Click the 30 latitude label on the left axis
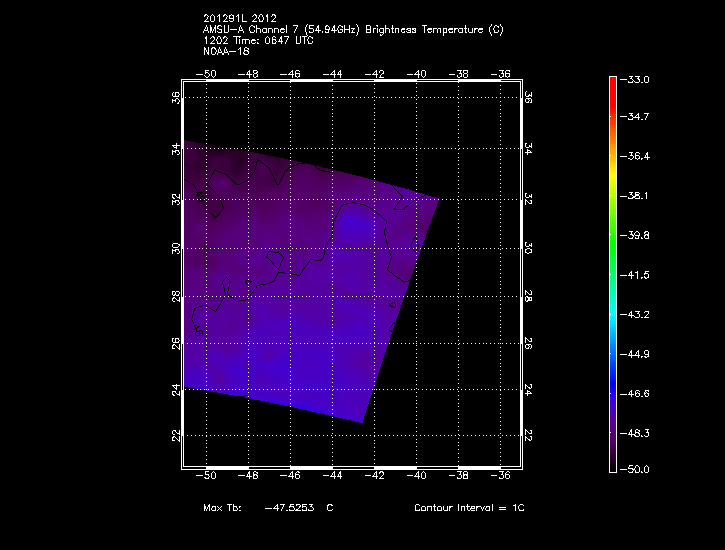 coord(176,248)
